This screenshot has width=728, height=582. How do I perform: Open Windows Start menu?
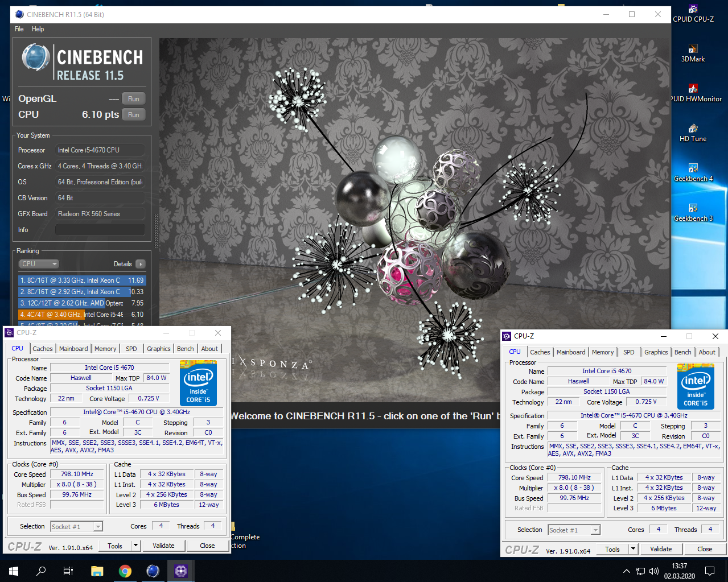tap(14, 571)
